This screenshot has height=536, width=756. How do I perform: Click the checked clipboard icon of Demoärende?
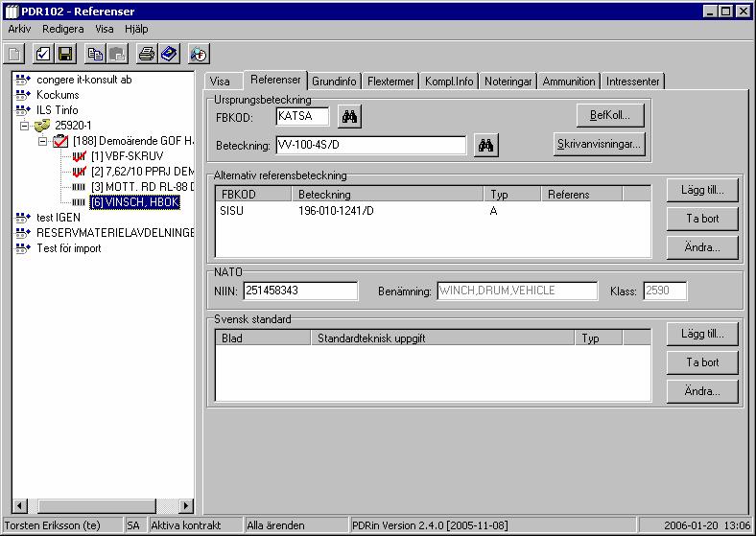60,141
